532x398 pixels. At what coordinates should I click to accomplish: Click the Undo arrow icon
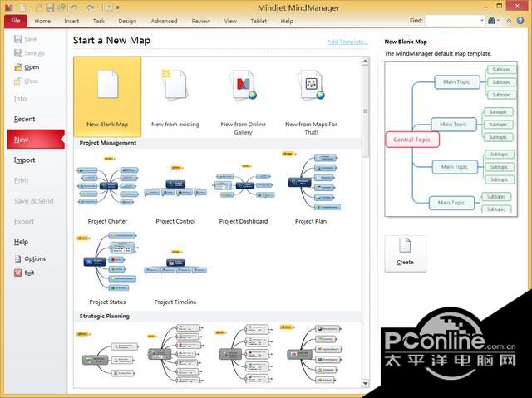pyautogui.click(x=74, y=7)
